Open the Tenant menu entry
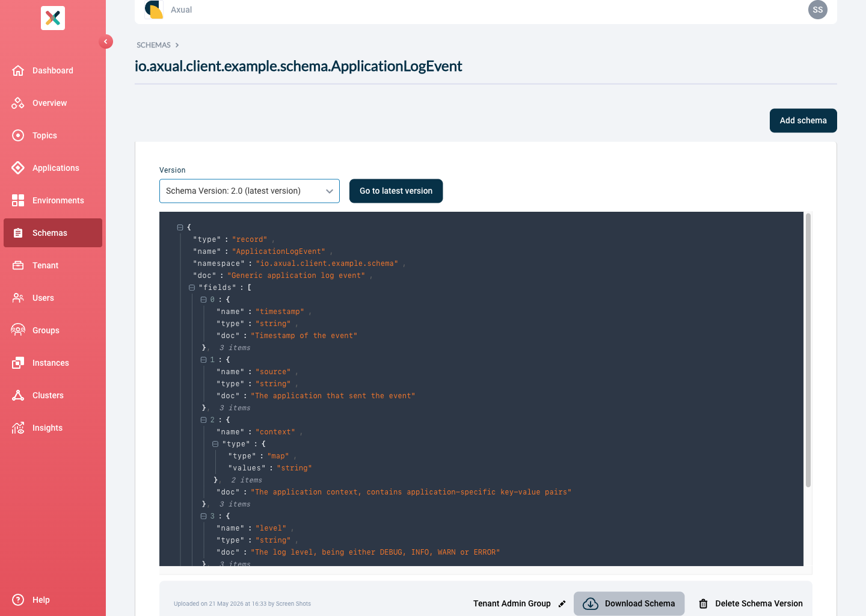The image size is (866, 616). click(53, 265)
